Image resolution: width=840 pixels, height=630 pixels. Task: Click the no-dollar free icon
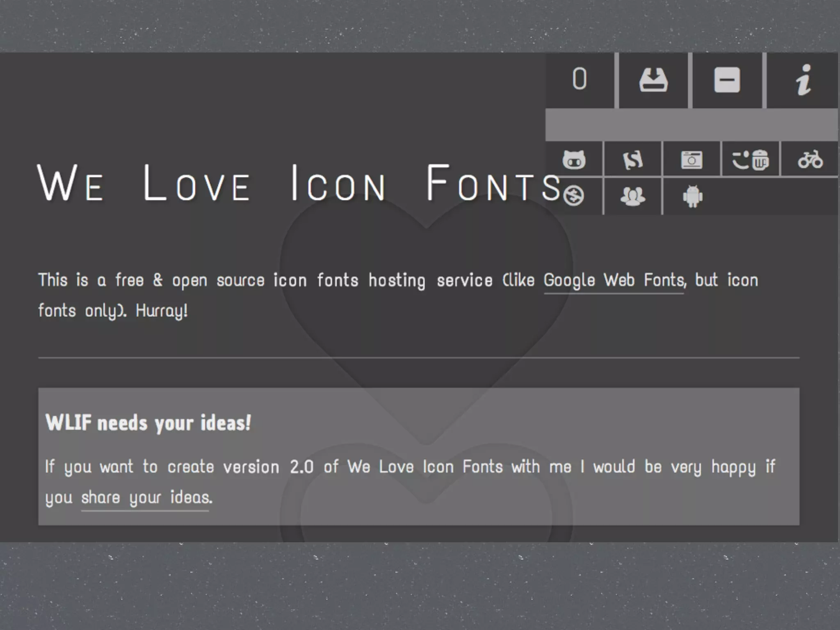[x=573, y=196]
